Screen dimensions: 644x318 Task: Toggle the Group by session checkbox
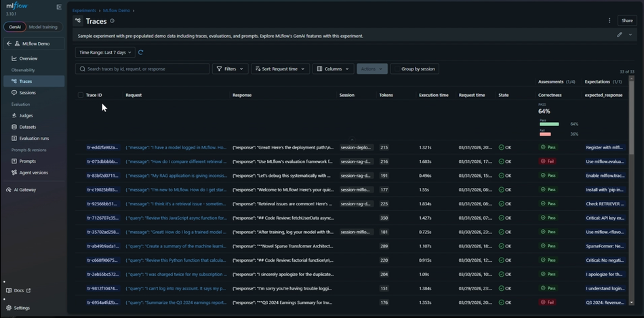tap(397, 69)
